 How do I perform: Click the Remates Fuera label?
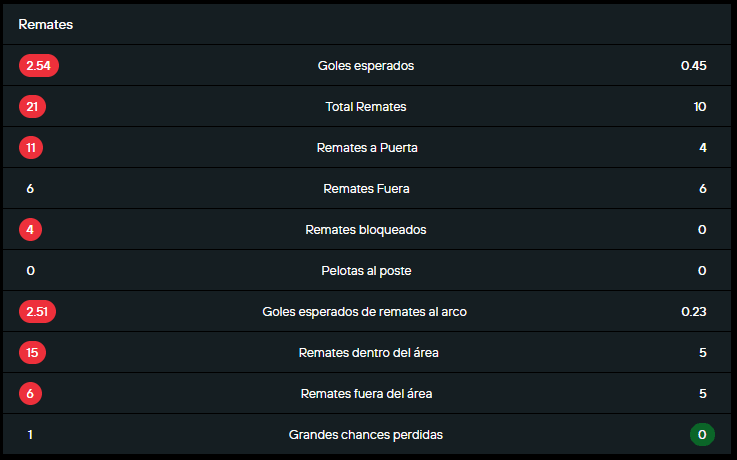pyautogui.click(x=366, y=189)
